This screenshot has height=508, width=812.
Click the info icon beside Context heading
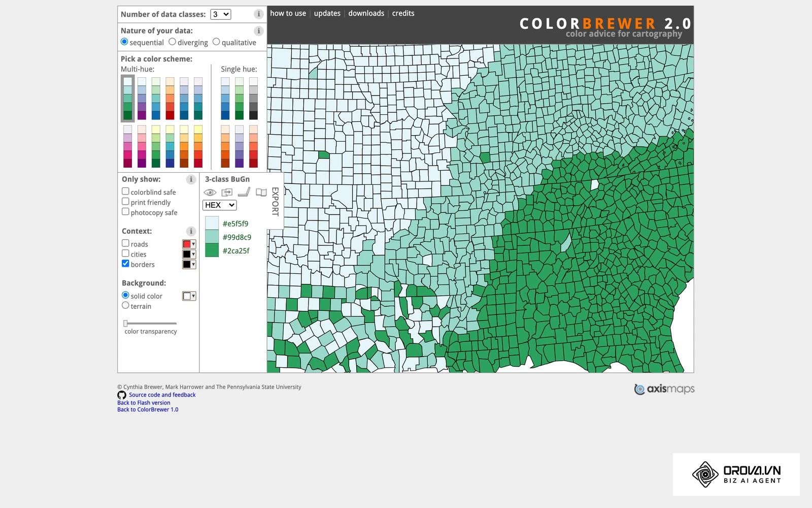(191, 231)
